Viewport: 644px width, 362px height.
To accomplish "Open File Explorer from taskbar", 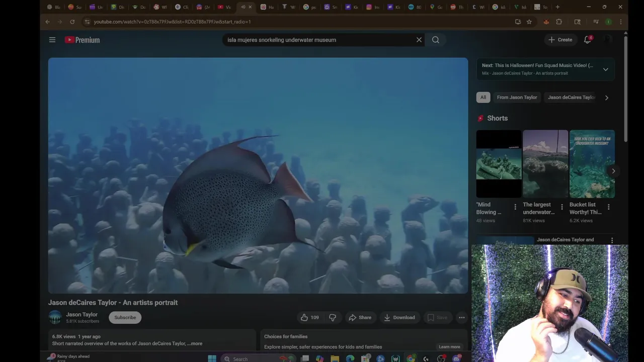I will pyautogui.click(x=335, y=358).
